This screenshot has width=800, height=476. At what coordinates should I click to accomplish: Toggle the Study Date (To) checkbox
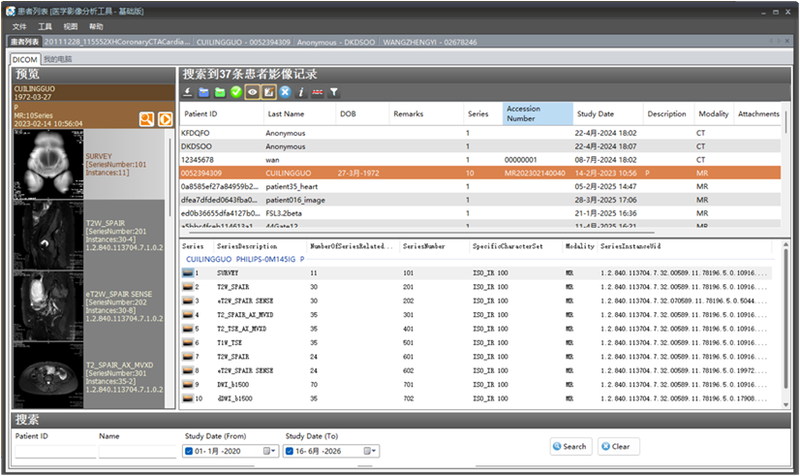289,451
